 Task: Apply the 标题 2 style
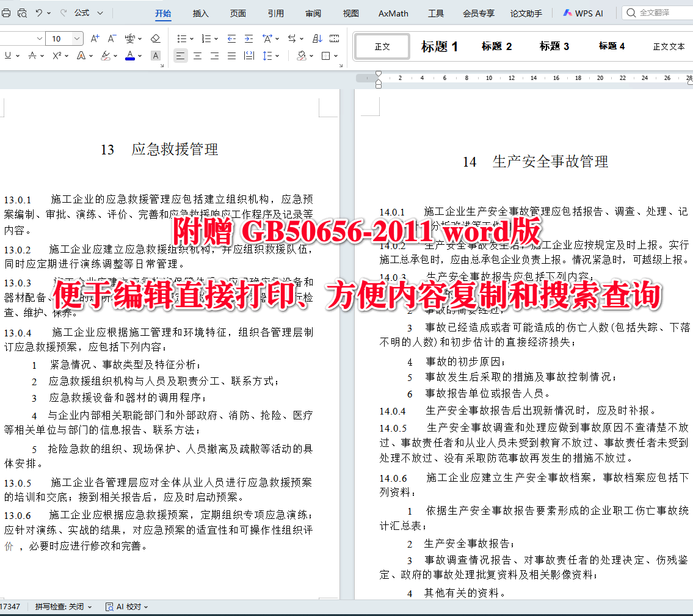[497, 46]
